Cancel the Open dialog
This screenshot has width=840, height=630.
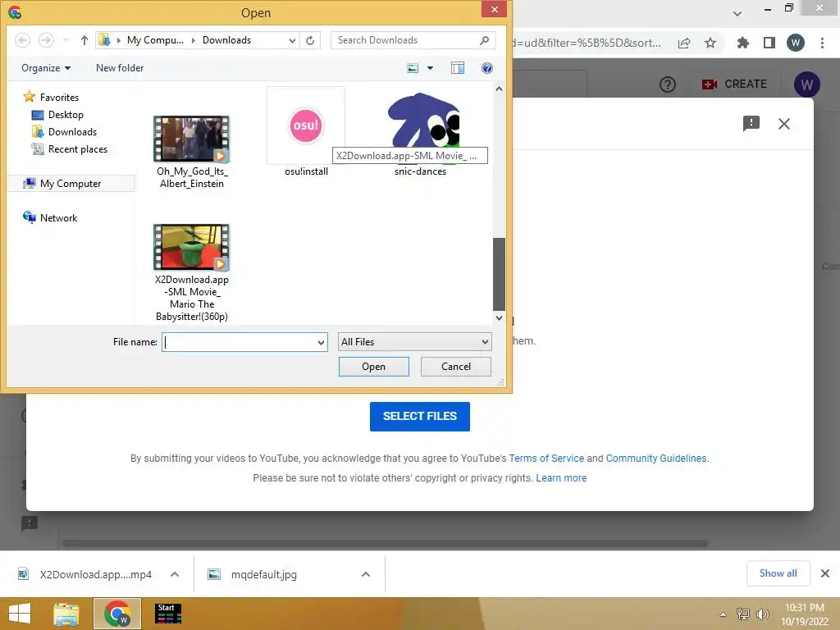[x=456, y=367]
